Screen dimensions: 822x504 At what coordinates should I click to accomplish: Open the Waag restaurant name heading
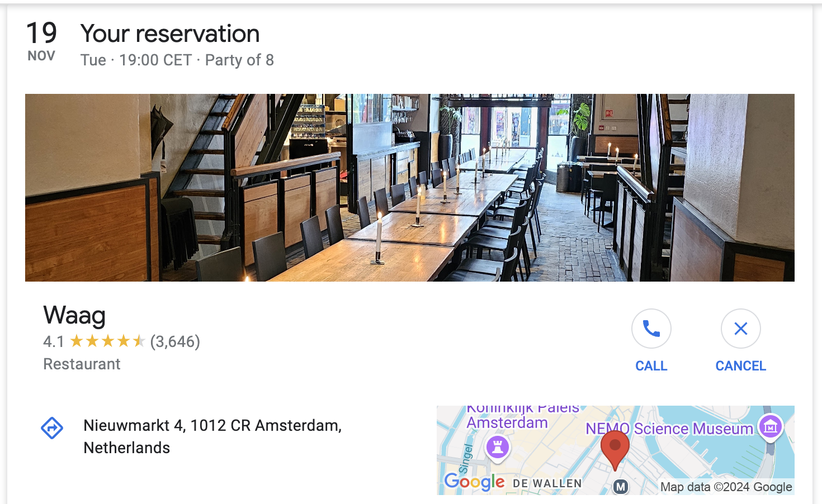[74, 316]
